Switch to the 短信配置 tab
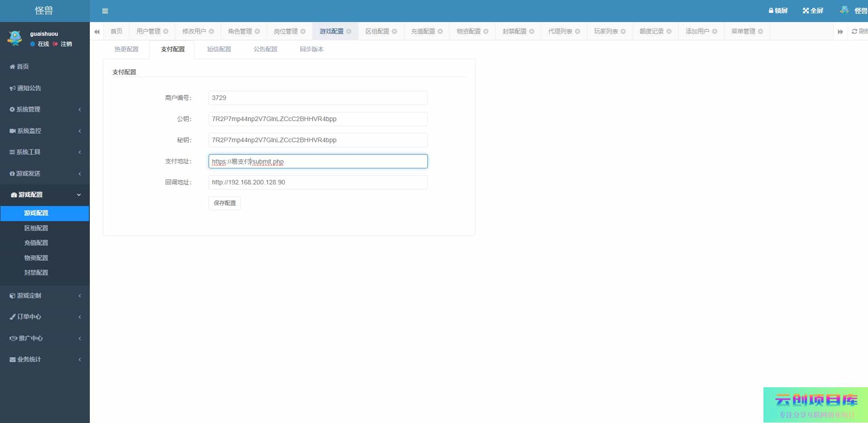 219,49
